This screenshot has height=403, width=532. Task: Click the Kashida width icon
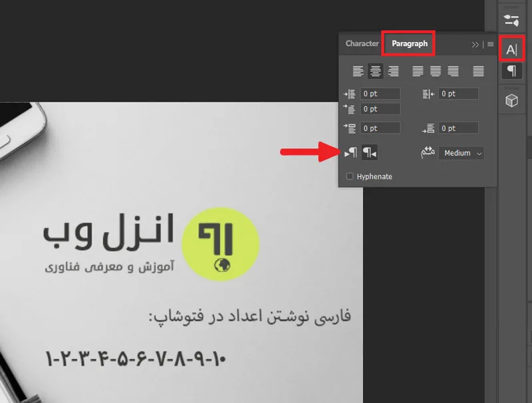pos(428,153)
